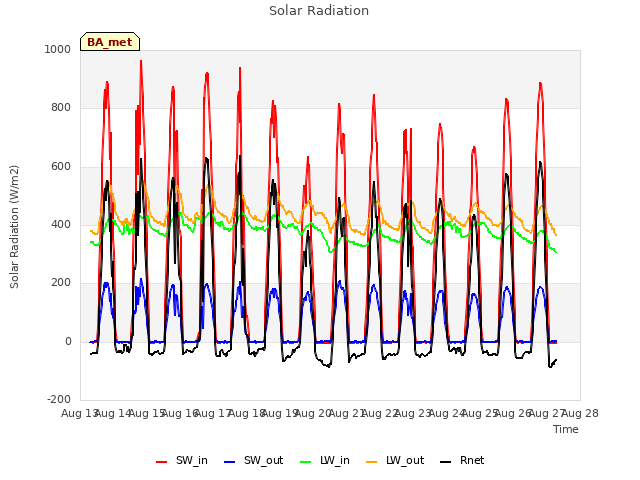The image size is (640, 480).
Task: Click the Rnet legend entry
Action: tap(462, 460)
